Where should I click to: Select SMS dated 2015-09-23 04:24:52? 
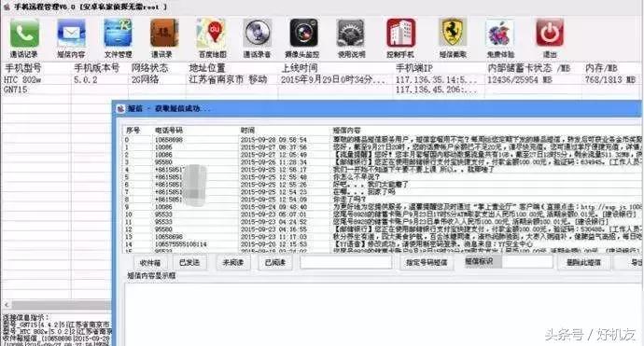coord(382,222)
